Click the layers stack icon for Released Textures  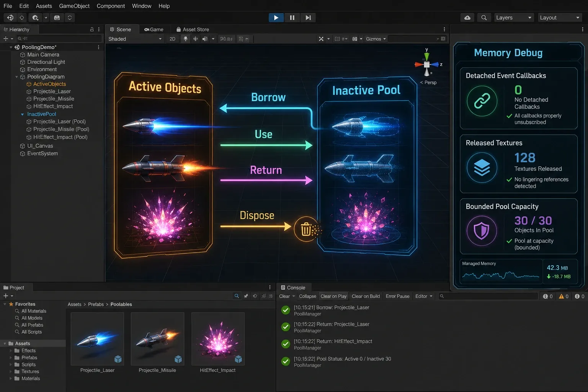[x=482, y=167]
